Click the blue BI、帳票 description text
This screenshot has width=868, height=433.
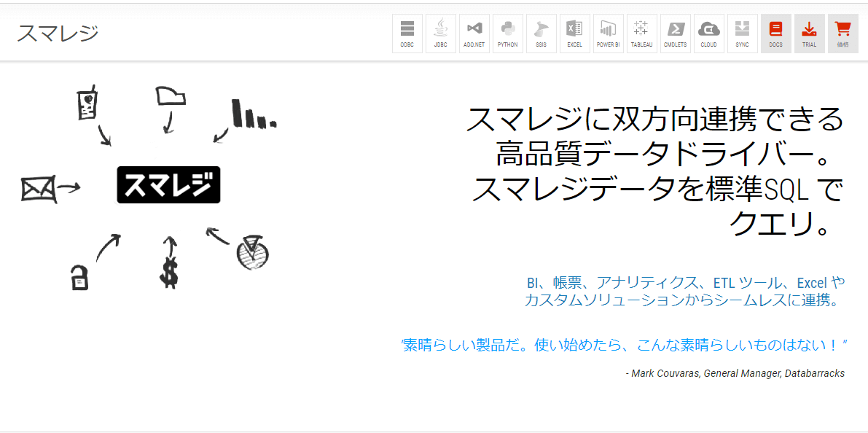pos(684,292)
